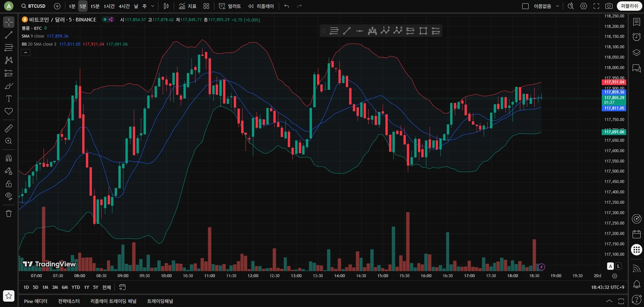Expand the timeframe interval dropdown arrow
644x307 pixels.
(x=153, y=6)
